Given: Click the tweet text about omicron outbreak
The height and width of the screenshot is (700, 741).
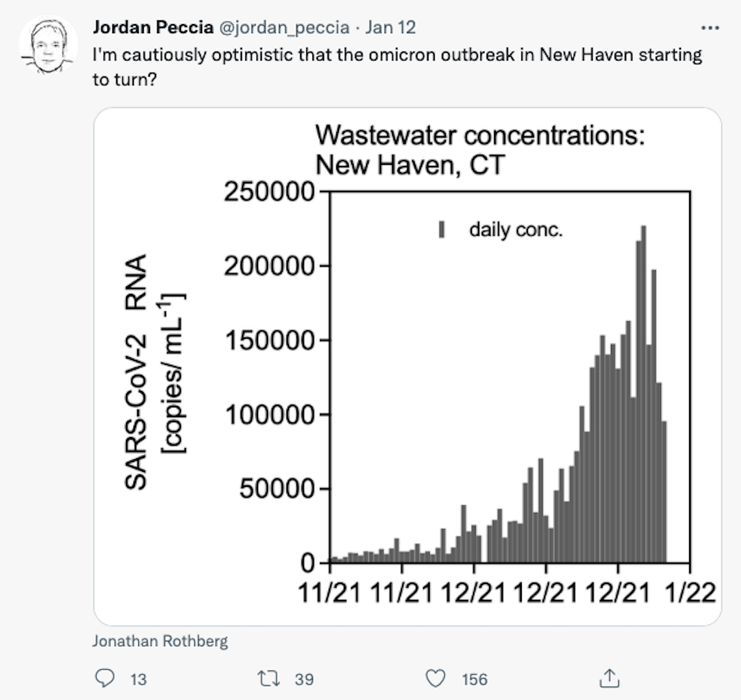Looking at the screenshot, I should point(397,67).
